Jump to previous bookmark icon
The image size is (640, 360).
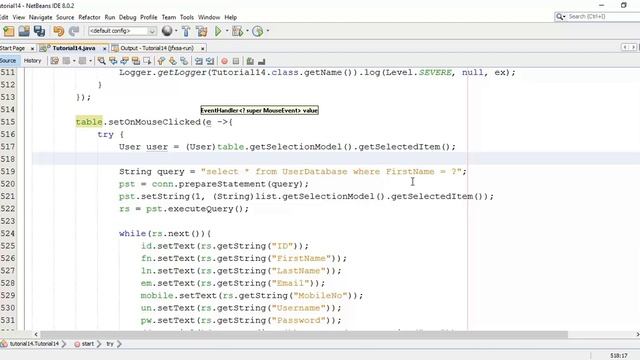pos(161,61)
